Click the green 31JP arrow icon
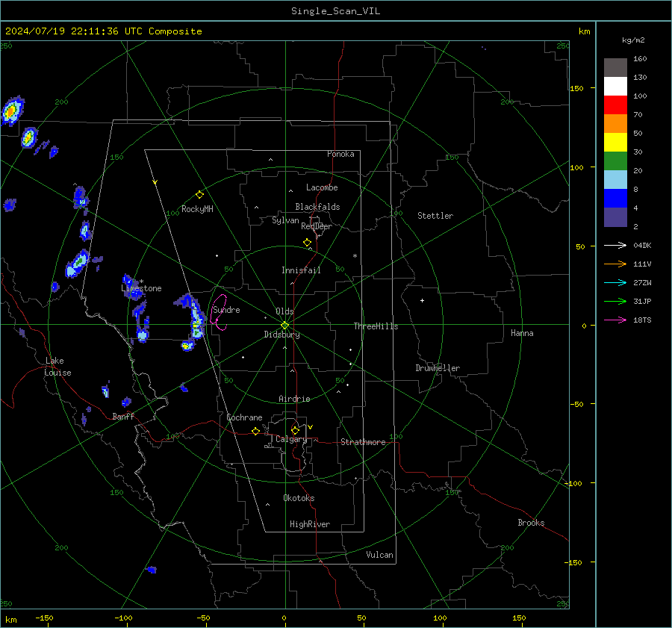This screenshot has height=628, width=672. click(x=615, y=302)
